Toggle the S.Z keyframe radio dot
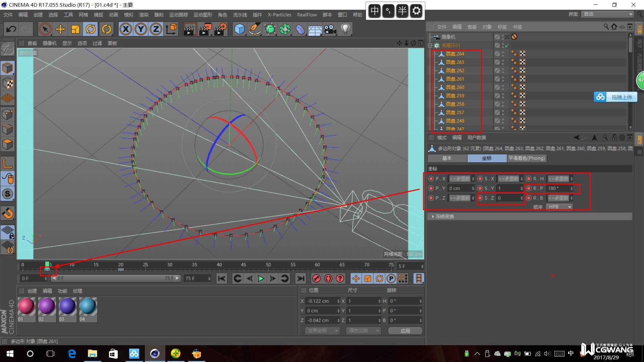Image resolution: width=644 pixels, height=362 pixels. click(x=480, y=198)
